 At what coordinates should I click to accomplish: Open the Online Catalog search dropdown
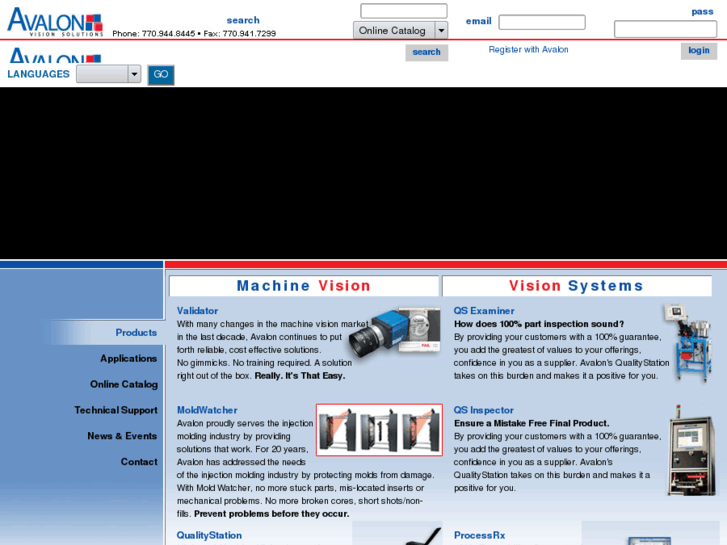[x=400, y=31]
